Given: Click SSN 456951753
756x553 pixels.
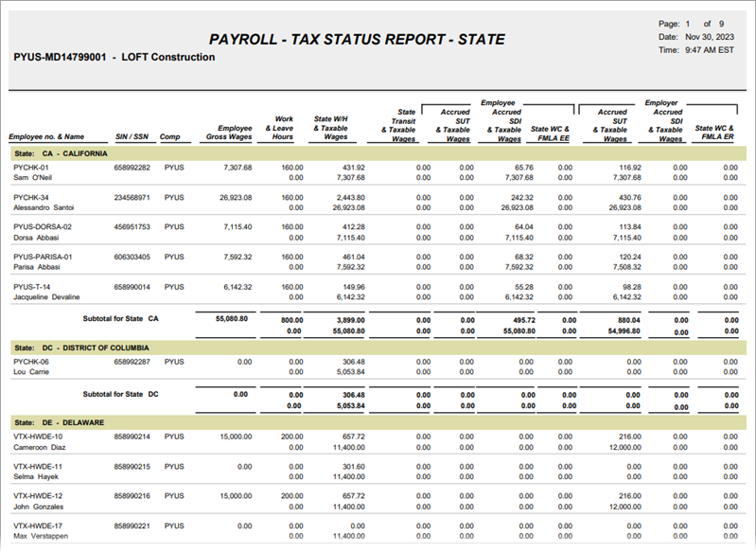Looking at the screenshot, I should pos(132,227).
